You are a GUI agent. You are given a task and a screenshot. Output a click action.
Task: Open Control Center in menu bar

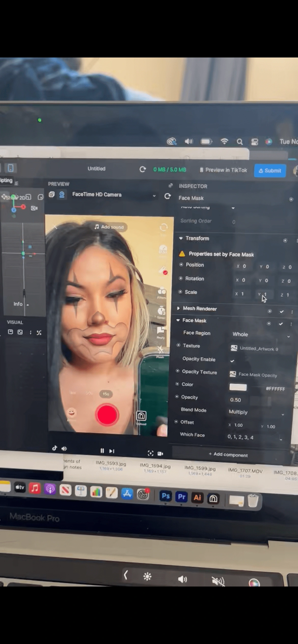(254, 142)
